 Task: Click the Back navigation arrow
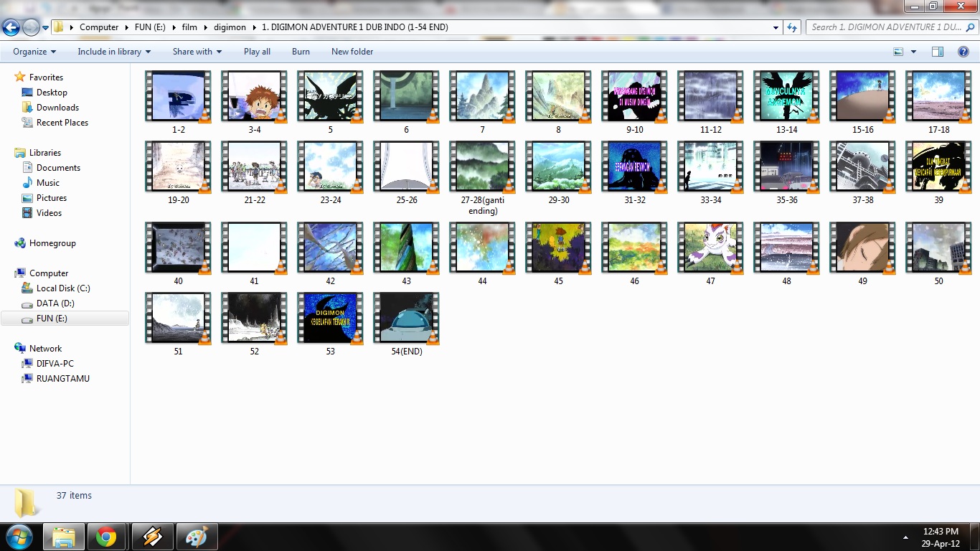click(11, 27)
